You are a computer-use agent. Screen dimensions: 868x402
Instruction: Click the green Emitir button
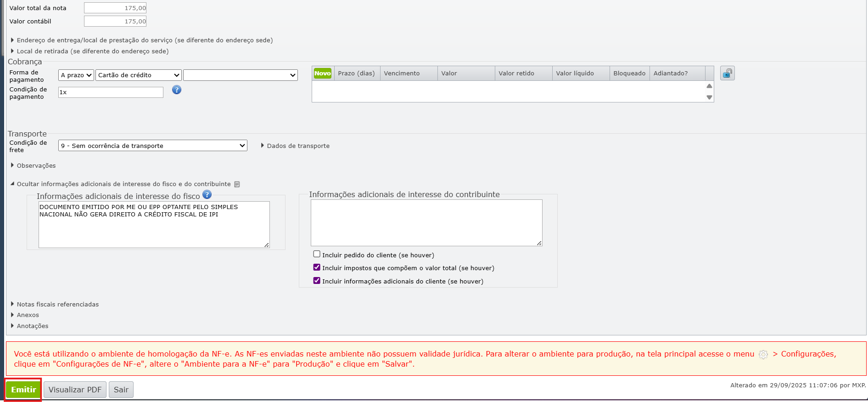(x=23, y=390)
